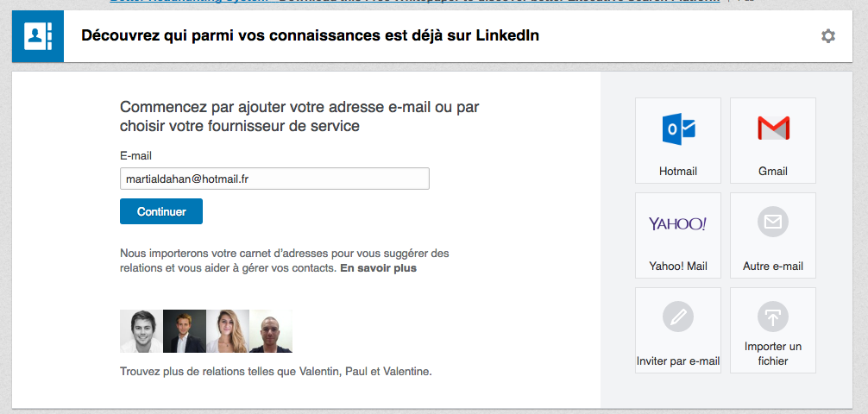The width and height of the screenshot is (868, 414).
Task: Click the Gmail label text
Action: [772, 172]
